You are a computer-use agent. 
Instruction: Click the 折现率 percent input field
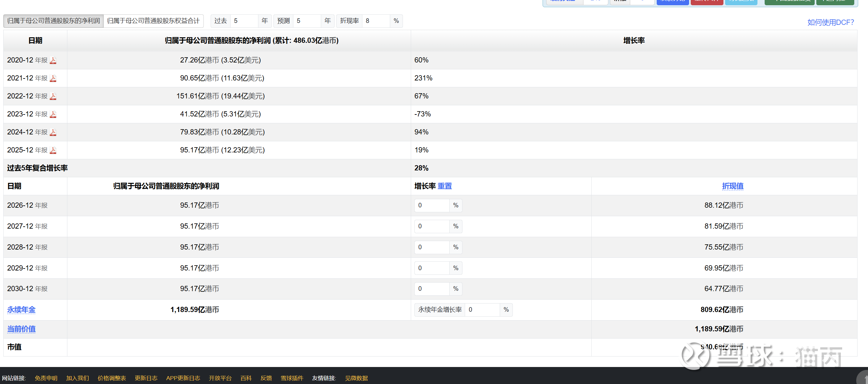point(376,21)
